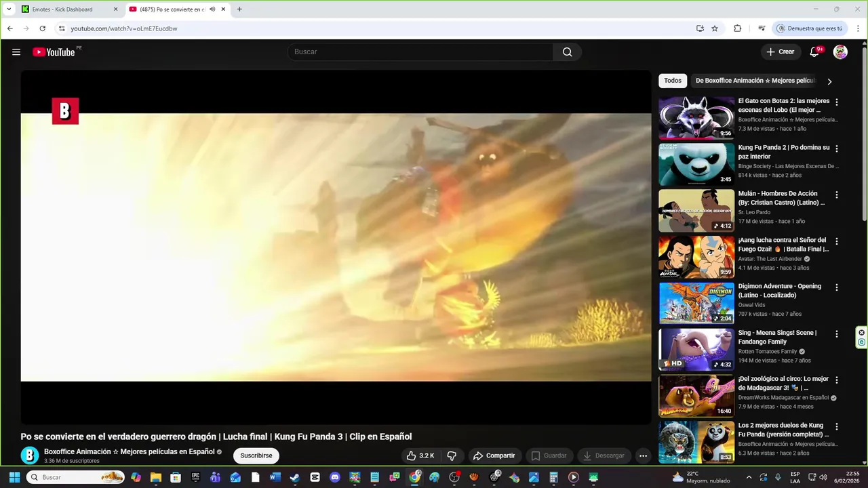Select the De Boxoffice Animación filter chip
868x488 pixels.
(x=755, y=81)
